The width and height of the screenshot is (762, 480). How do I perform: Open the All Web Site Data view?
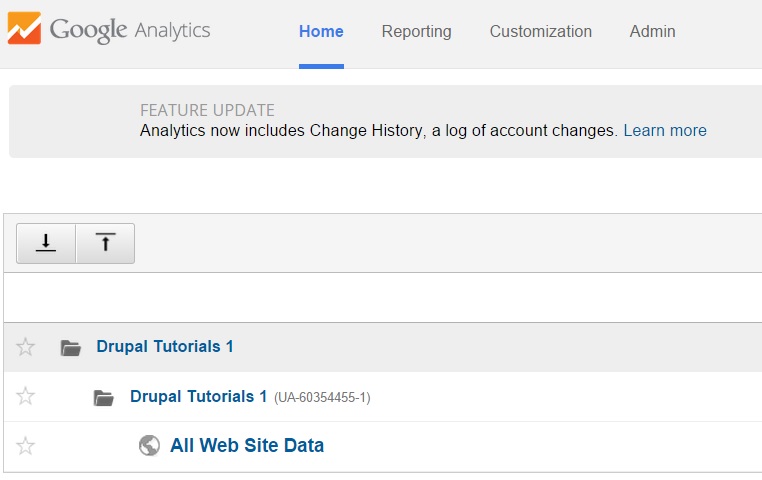click(247, 446)
